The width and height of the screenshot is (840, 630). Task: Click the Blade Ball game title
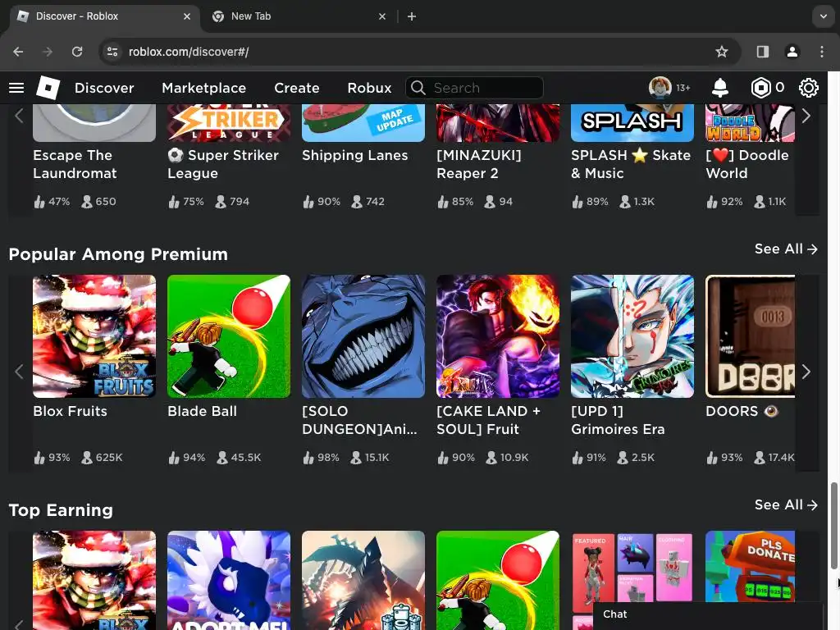point(202,411)
